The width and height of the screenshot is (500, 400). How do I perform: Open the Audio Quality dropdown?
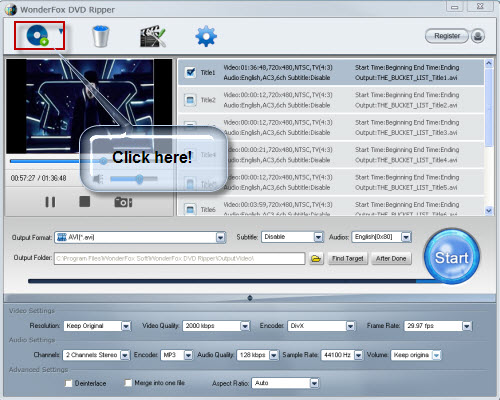click(x=274, y=355)
